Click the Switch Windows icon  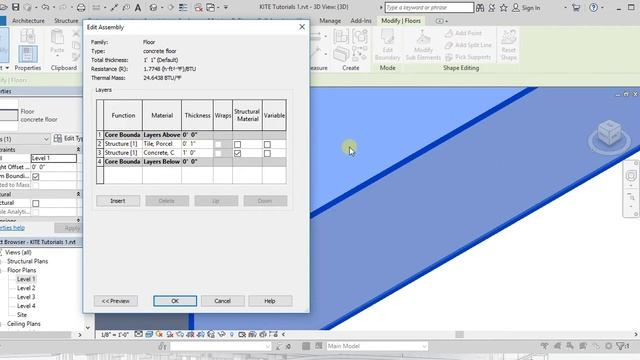[211, 7]
